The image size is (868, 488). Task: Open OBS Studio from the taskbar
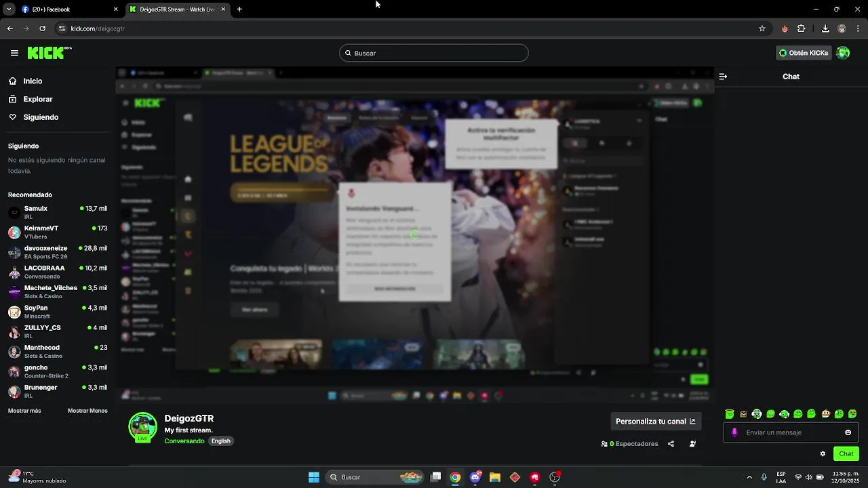[555, 477]
